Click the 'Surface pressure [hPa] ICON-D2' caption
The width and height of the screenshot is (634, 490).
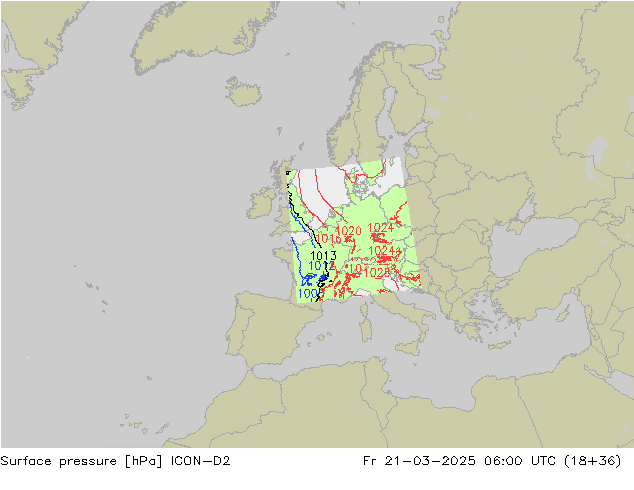[115, 461]
